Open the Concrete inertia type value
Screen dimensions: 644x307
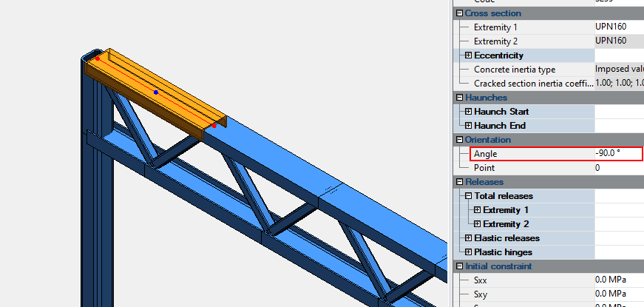point(617,70)
